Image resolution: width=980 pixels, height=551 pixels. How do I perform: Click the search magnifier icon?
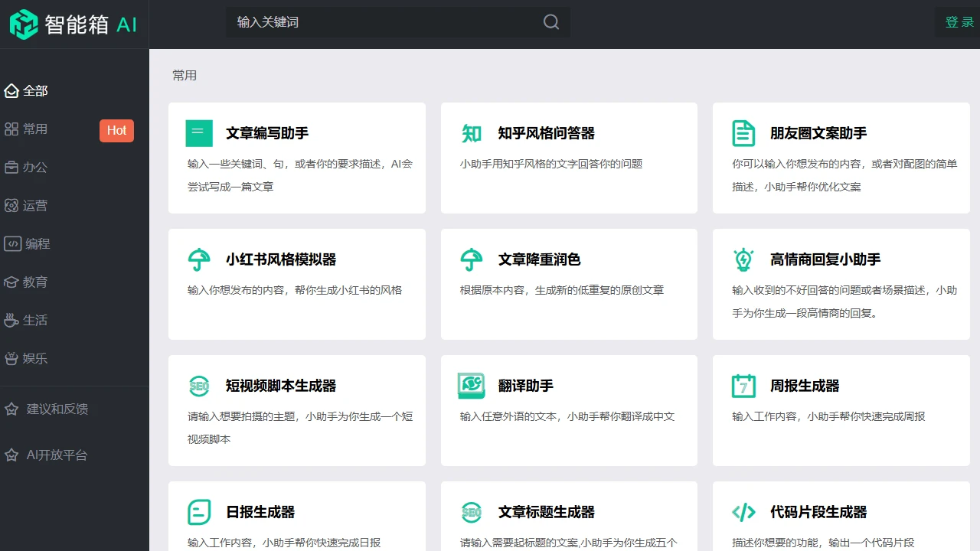[x=550, y=22]
